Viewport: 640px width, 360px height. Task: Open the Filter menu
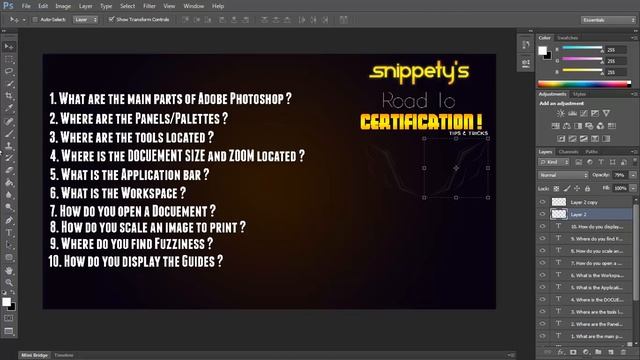149,6
